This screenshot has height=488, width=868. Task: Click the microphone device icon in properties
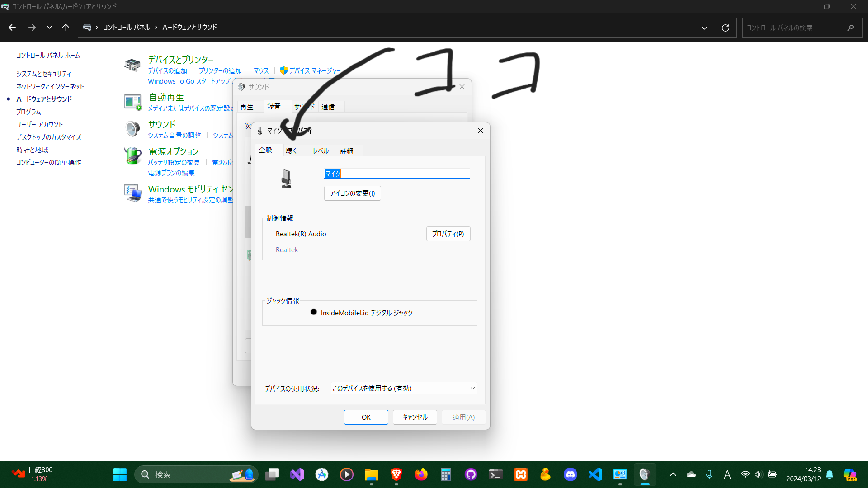286,179
